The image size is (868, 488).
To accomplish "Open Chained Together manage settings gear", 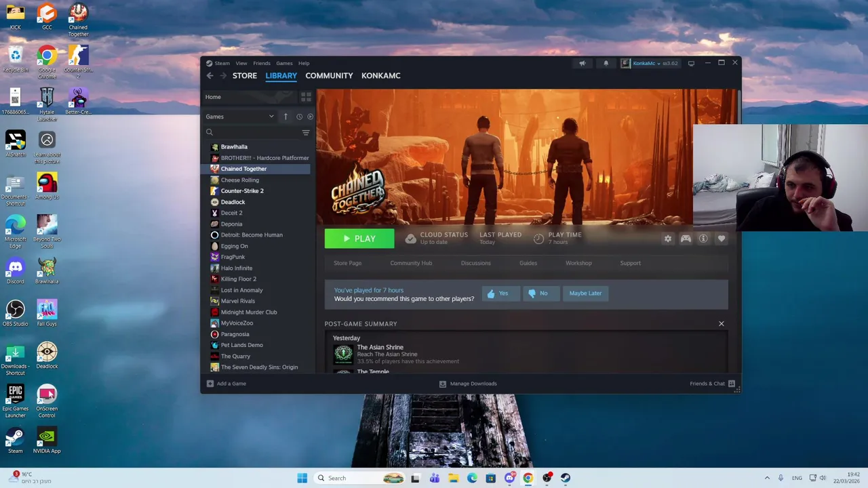I will (x=668, y=239).
